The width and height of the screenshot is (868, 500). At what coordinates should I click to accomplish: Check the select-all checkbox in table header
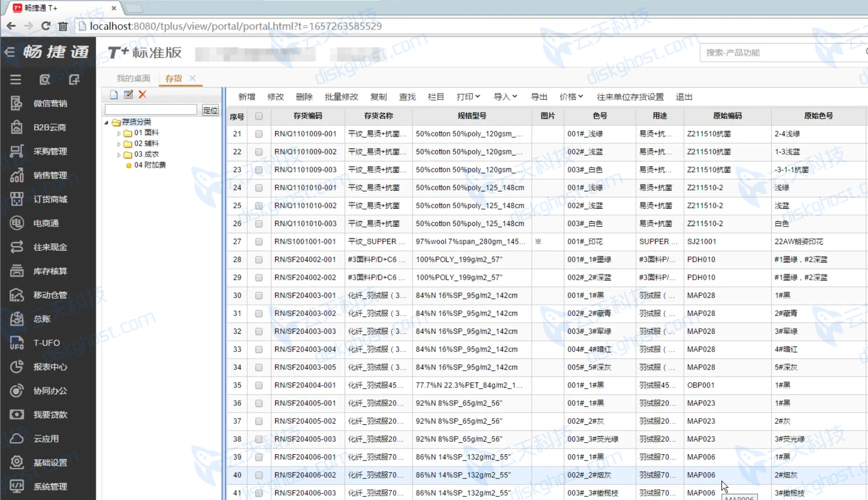[x=259, y=116]
